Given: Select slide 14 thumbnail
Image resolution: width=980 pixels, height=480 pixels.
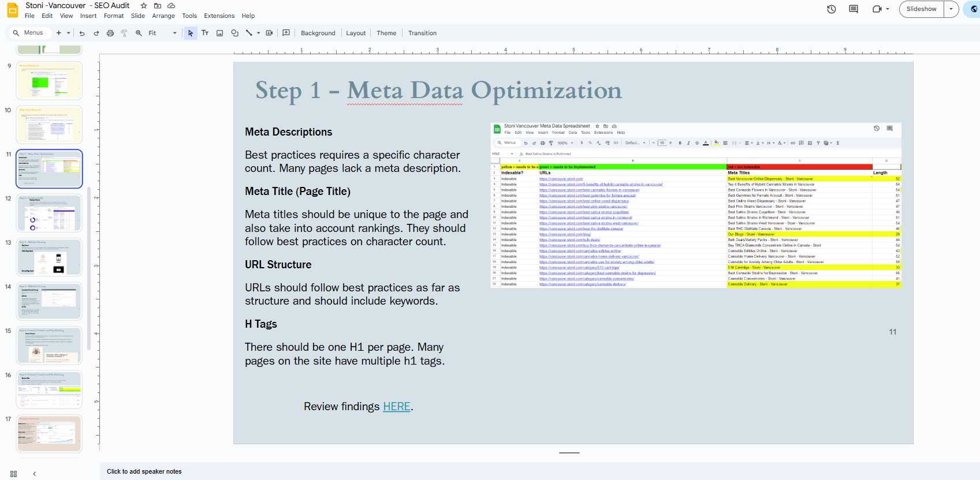Looking at the screenshot, I should tap(49, 301).
